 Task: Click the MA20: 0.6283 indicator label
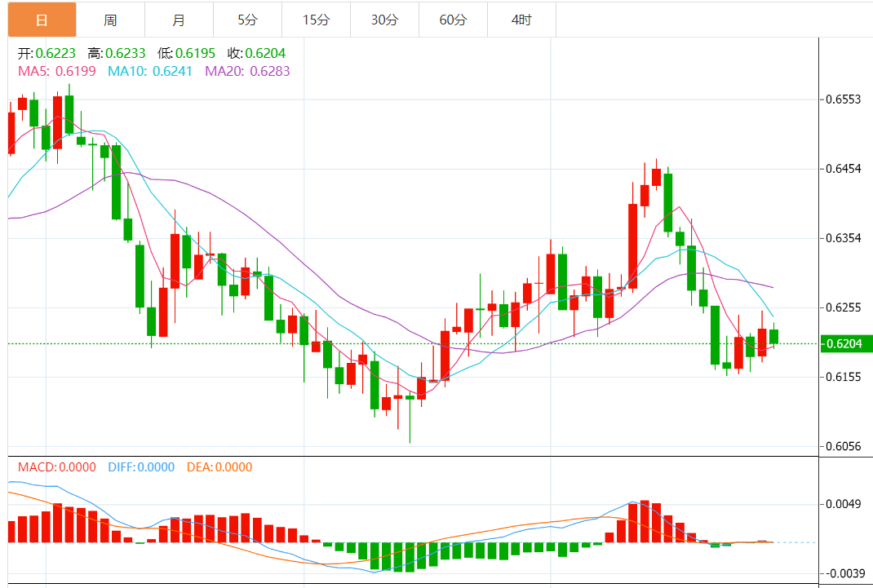pos(247,71)
